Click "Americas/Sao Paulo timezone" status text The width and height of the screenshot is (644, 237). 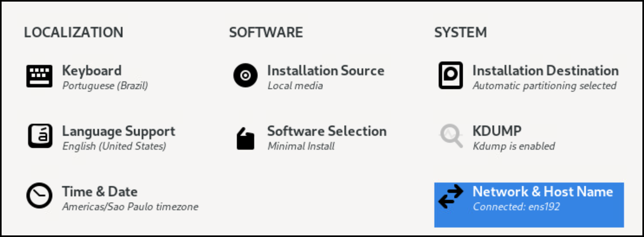tap(130, 207)
